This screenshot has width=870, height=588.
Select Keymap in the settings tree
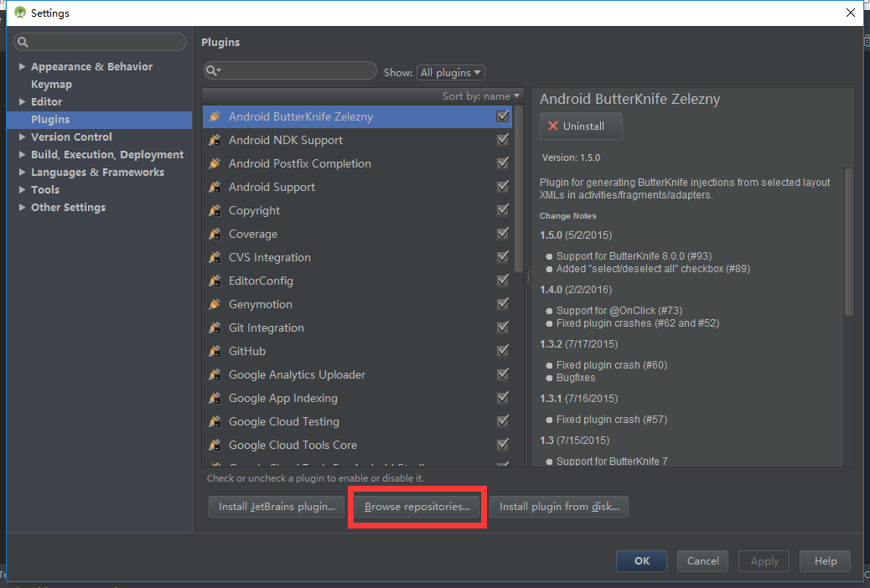pos(52,85)
